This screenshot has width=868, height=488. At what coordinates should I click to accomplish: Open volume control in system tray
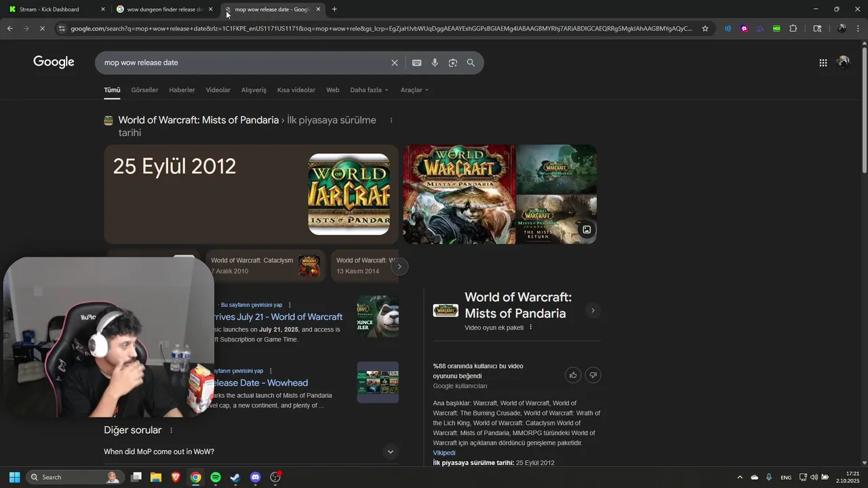coord(814,477)
